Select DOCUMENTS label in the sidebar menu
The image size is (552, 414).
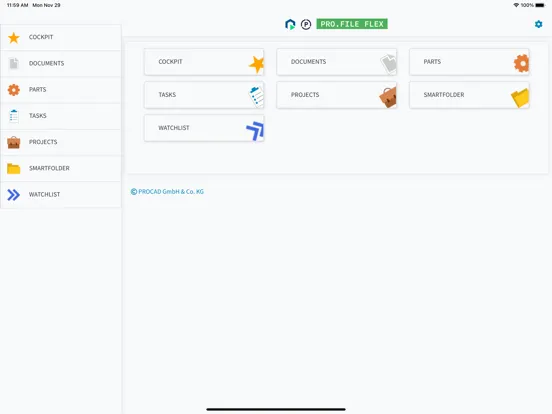point(46,63)
